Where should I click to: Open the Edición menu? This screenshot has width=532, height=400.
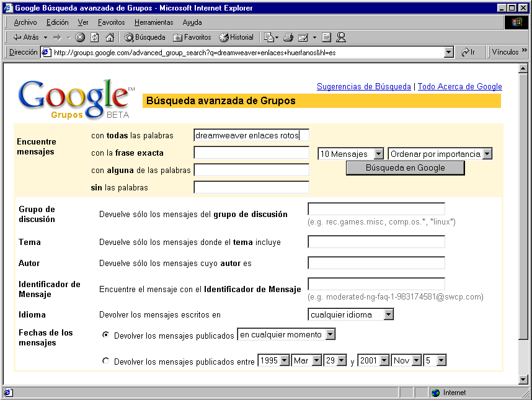point(57,22)
